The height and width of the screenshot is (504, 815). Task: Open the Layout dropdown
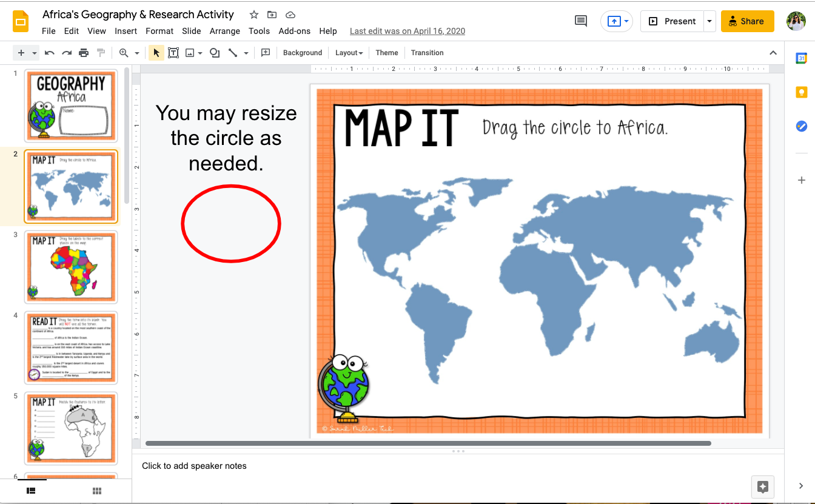tap(349, 53)
